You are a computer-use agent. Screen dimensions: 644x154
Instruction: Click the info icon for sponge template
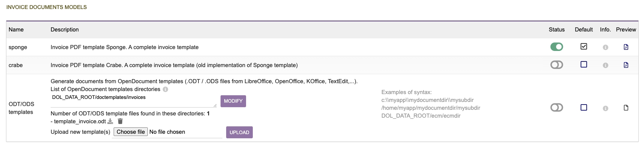(x=605, y=48)
